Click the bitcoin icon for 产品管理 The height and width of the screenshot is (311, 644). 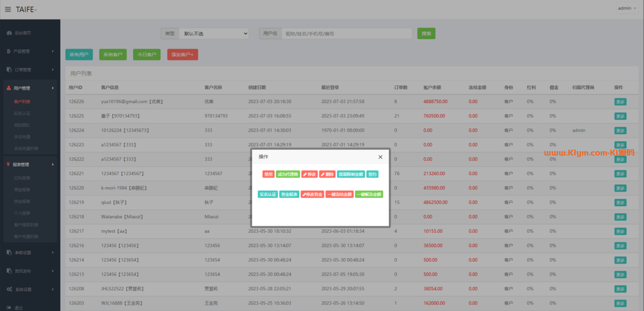[8, 51]
